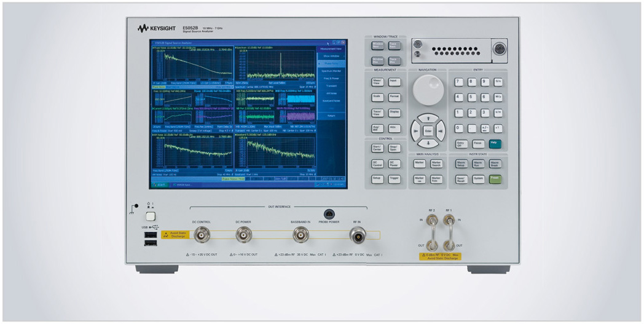
Task: Select the Marker key
Action: click(419, 164)
